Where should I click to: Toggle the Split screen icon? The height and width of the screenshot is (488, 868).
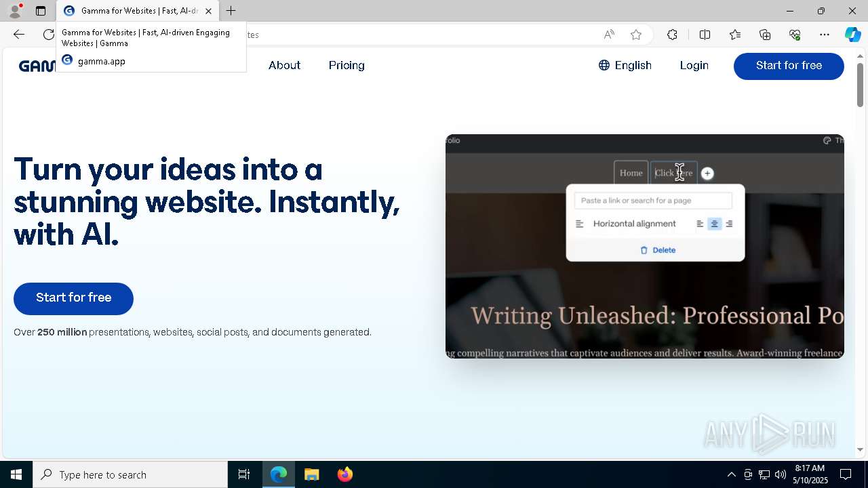pyautogui.click(x=705, y=35)
